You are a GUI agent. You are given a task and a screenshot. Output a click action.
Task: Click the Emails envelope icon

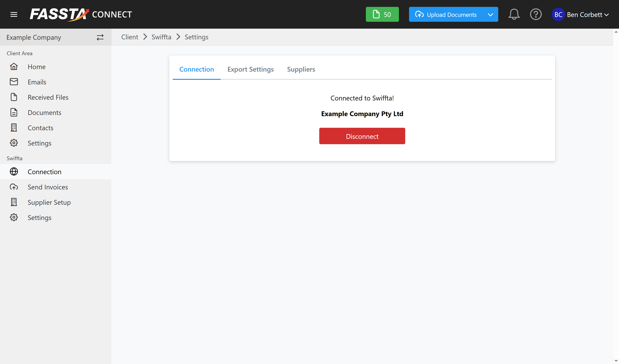pyautogui.click(x=14, y=82)
